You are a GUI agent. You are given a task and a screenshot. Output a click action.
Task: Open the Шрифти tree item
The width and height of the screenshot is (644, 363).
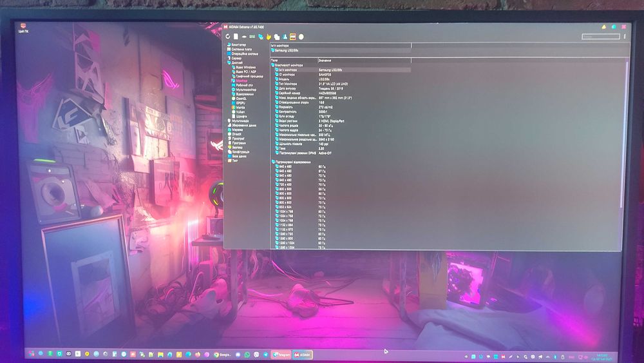pyautogui.click(x=240, y=116)
